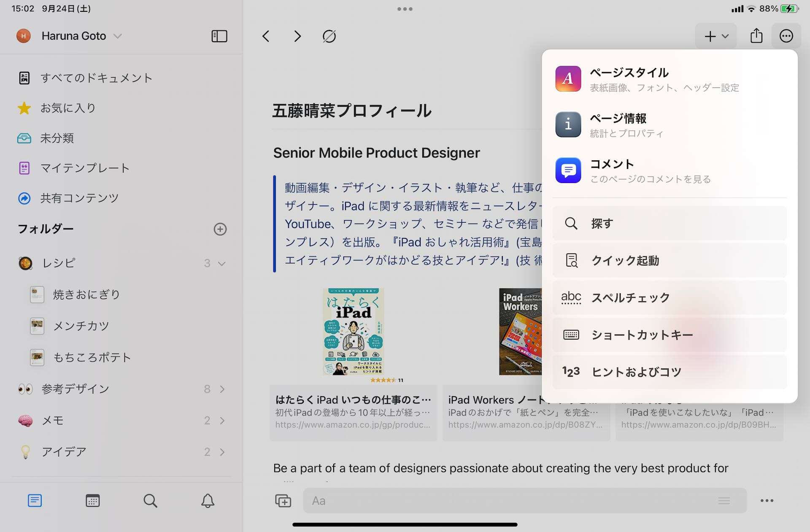Tap the circled ellipsis more-options button

[786, 36]
